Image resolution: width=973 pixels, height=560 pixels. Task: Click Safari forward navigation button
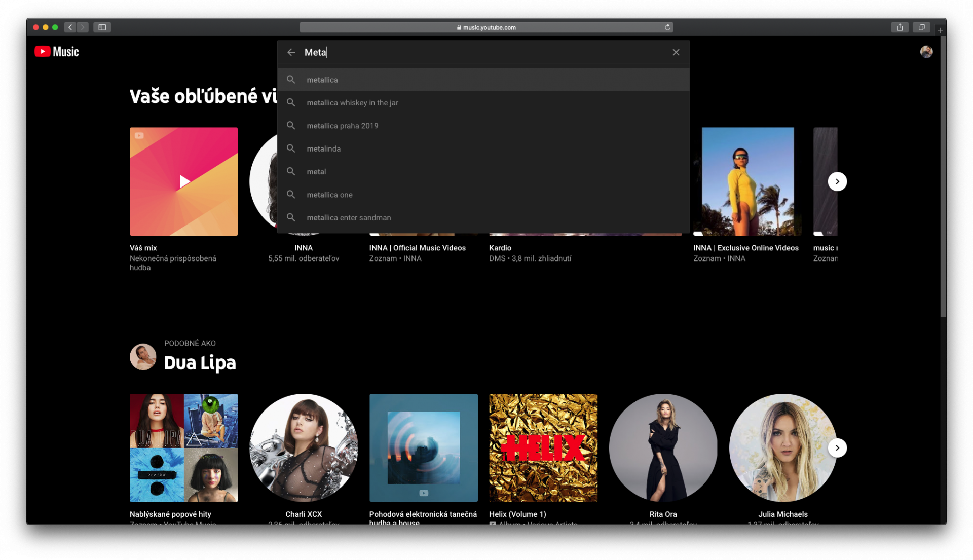click(83, 27)
